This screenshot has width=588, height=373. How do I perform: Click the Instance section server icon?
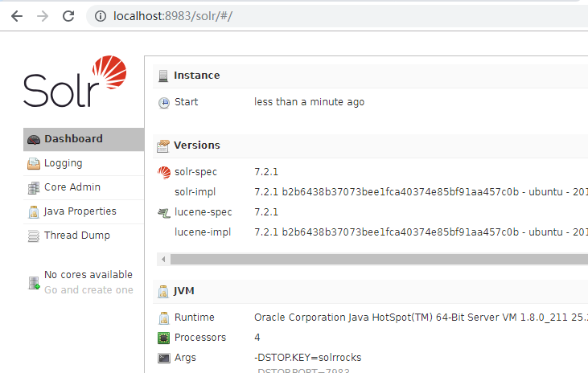pyautogui.click(x=163, y=76)
